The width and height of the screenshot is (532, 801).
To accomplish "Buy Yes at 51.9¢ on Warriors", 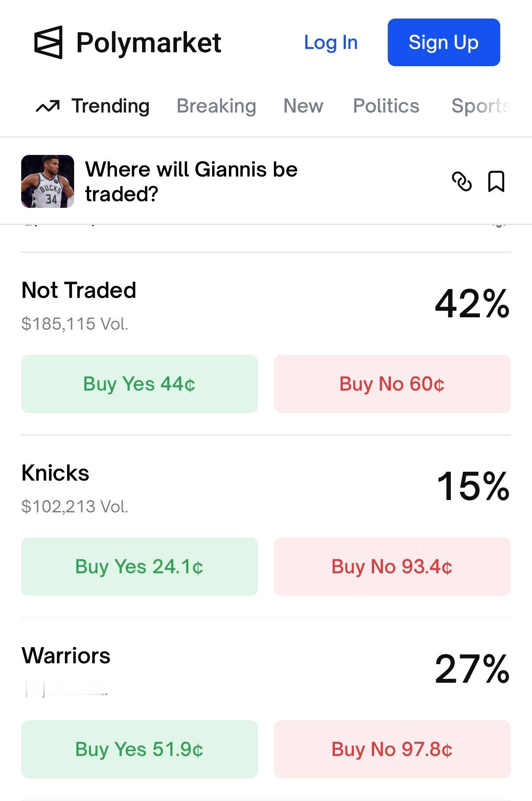I will click(139, 749).
